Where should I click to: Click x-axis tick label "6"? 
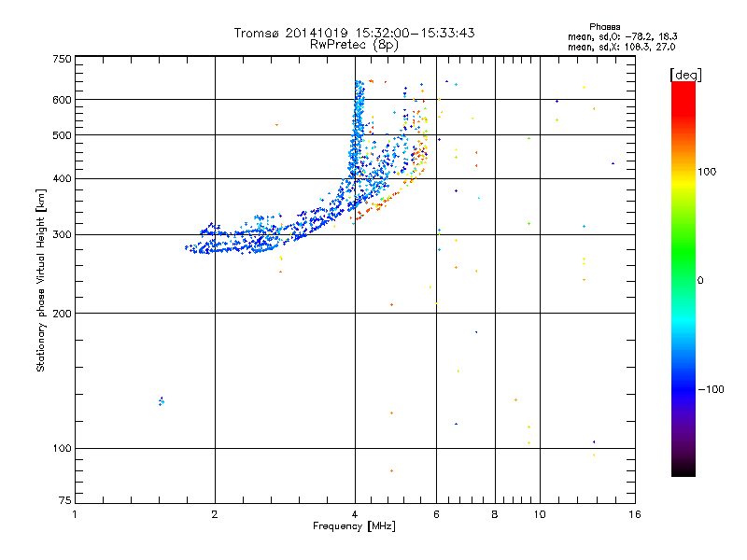(x=436, y=514)
